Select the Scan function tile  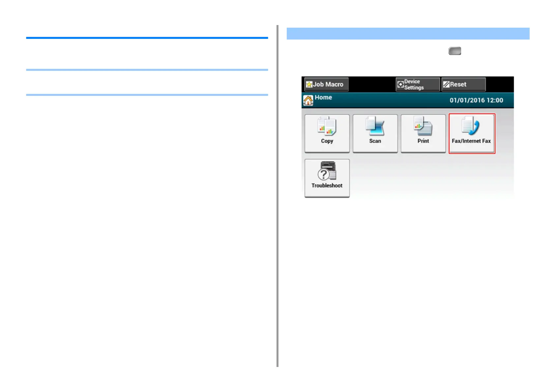coord(375,133)
